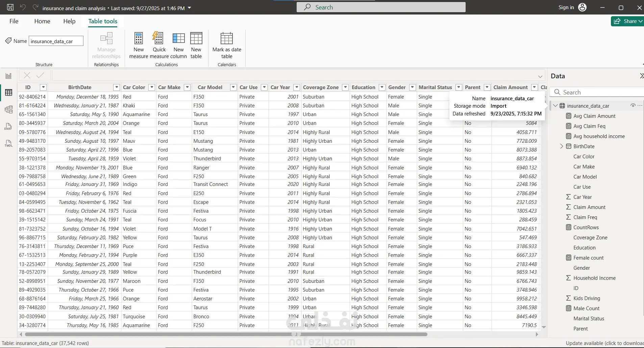This screenshot has width=644, height=348.
Task: Expand the formula bar chevron
Action: (540, 76)
